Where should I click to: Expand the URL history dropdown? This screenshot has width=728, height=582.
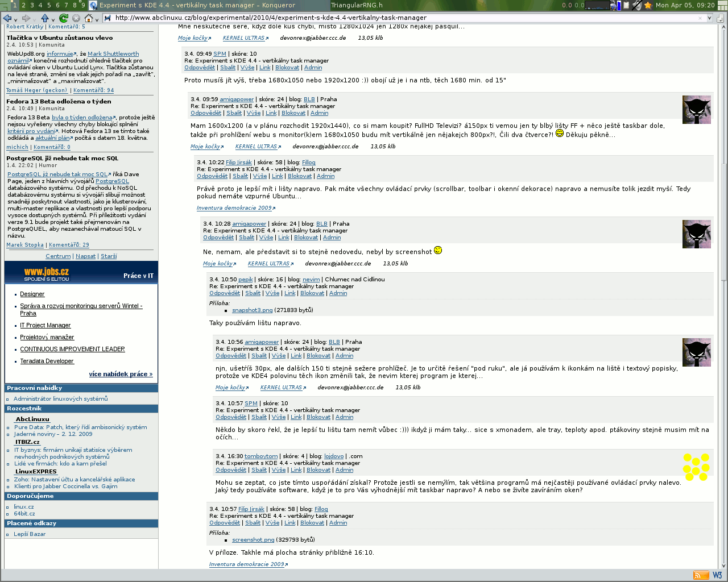click(709, 18)
